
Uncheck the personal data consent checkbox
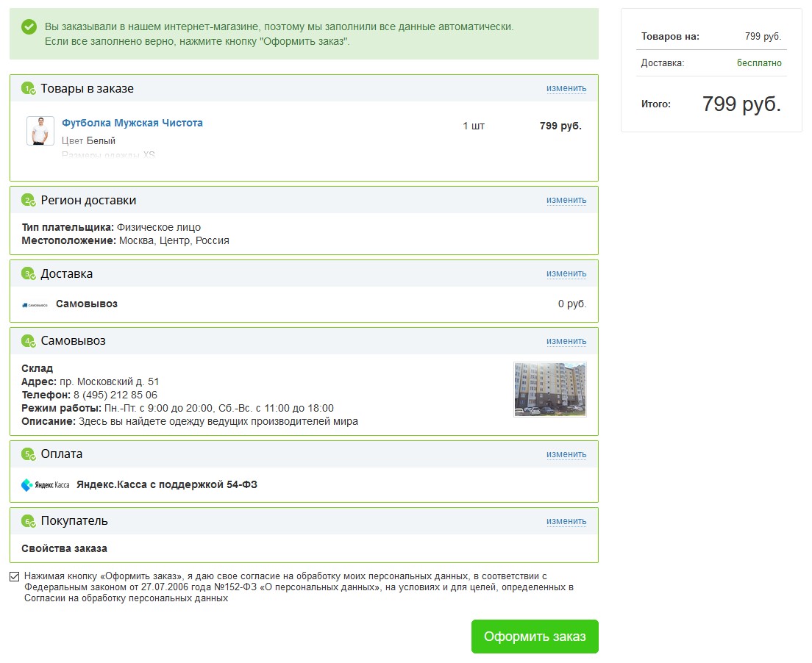15,576
